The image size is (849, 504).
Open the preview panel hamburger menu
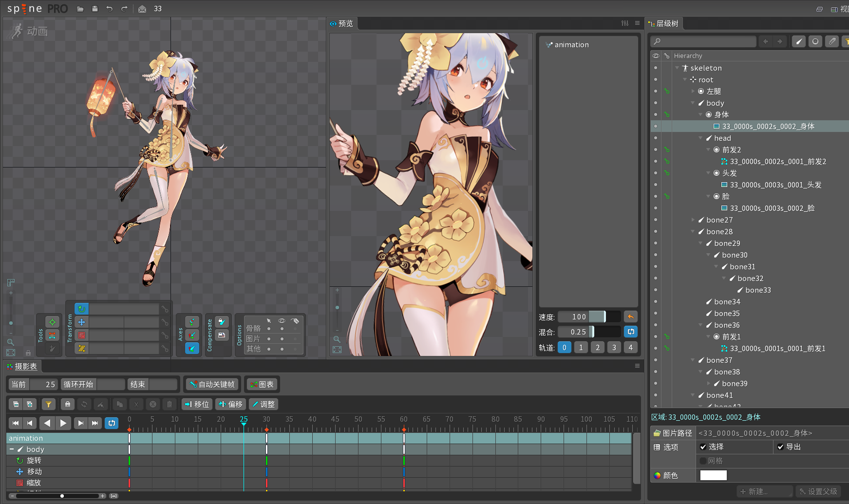(637, 23)
